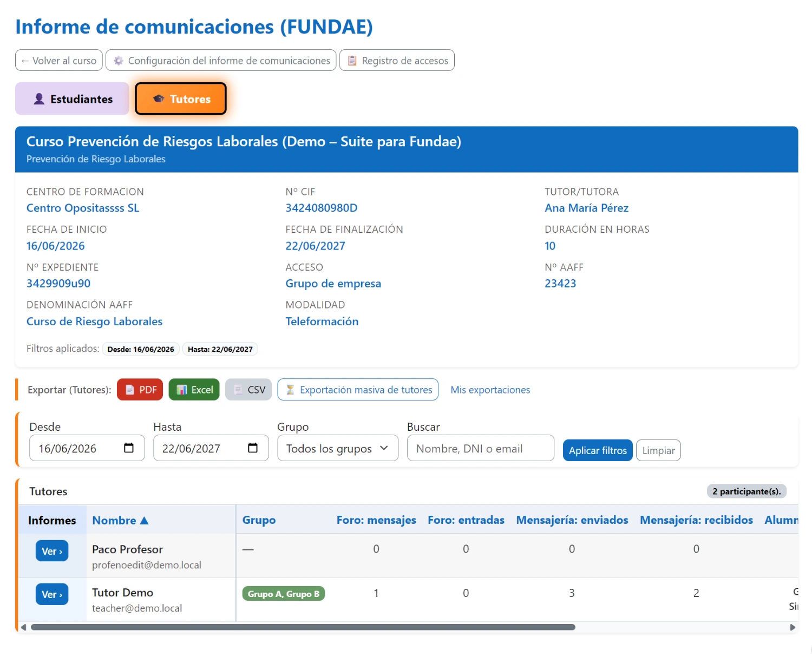Export tutors report to Excel
Image resolution: width=812 pixels, height=663 pixels.
click(x=194, y=390)
